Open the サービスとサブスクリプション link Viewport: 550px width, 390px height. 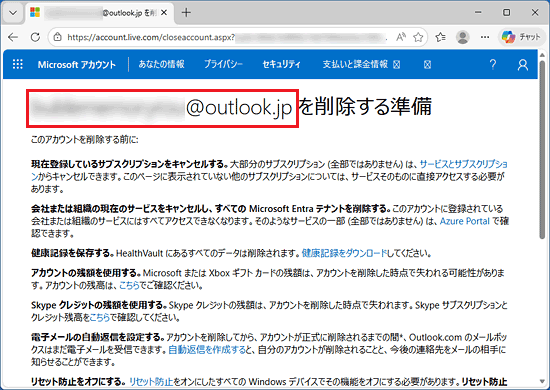click(x=464, y=164)
